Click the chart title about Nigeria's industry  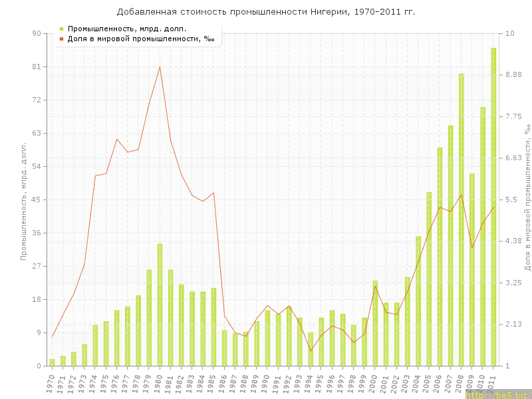[x=265, y=12]
